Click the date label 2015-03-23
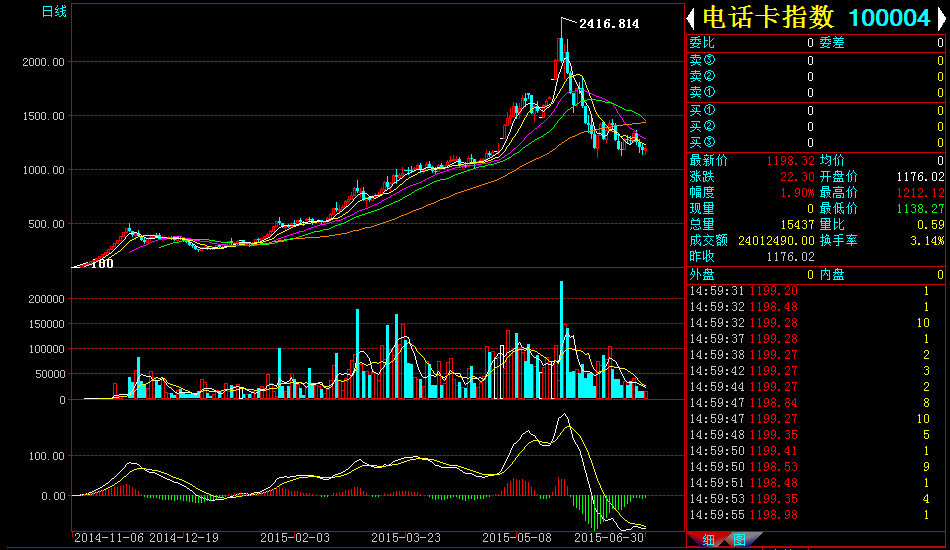The image size is (950, 550). 406,538
